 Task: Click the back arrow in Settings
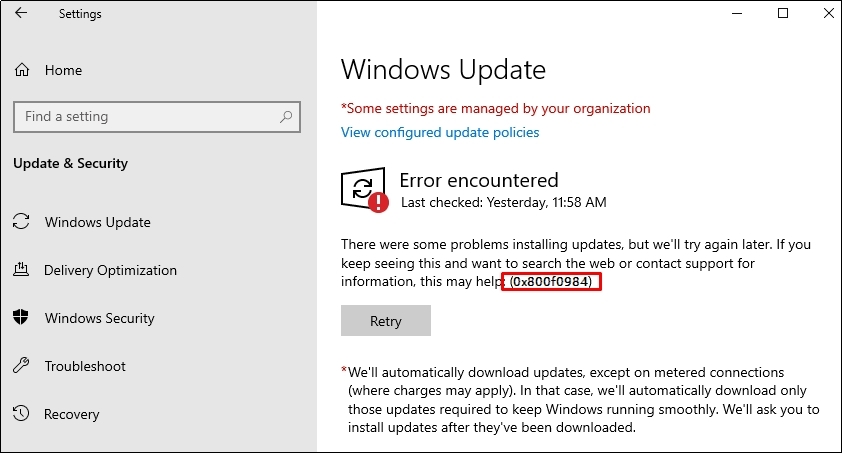[x=21, y=13]
